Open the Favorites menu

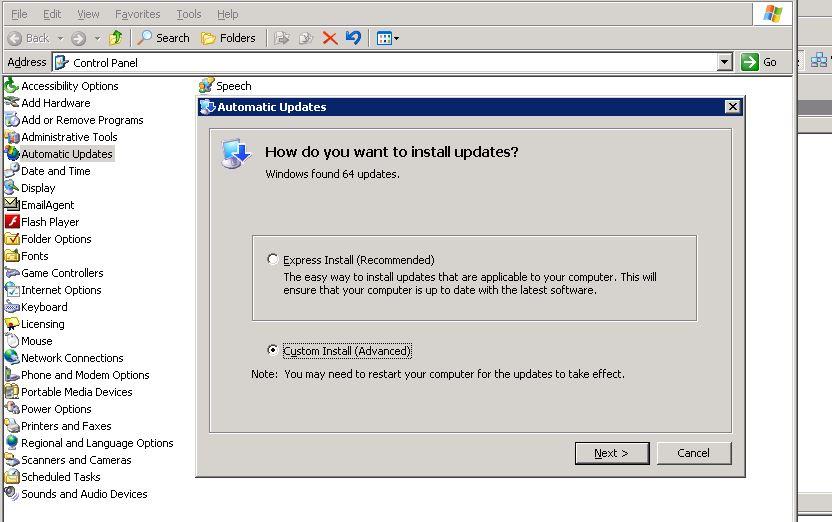pos(137,14)
